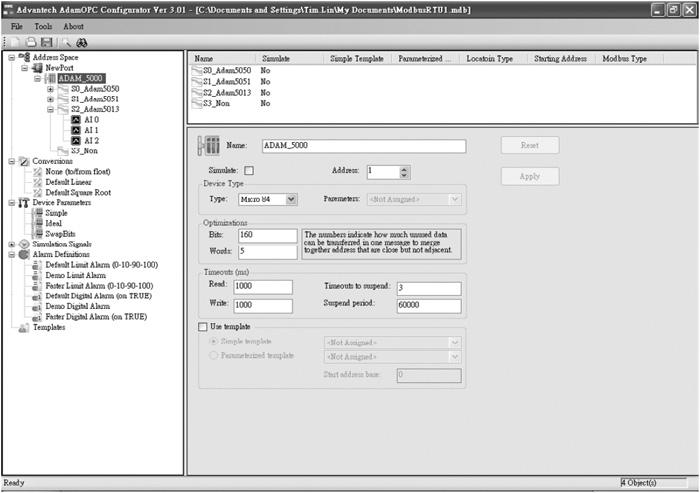Click the binoculars monitor icon in toolbar
This screenshot has height=493, width=700.
83,42
